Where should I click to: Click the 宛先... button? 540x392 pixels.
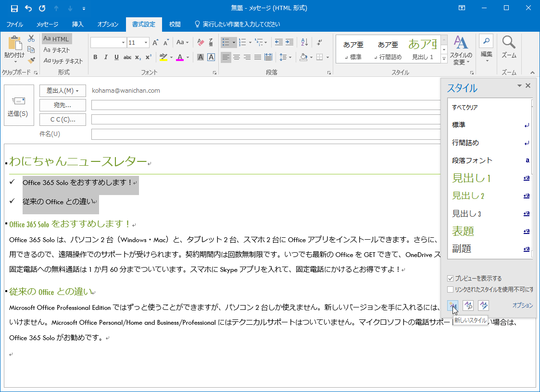click(63, 105)
